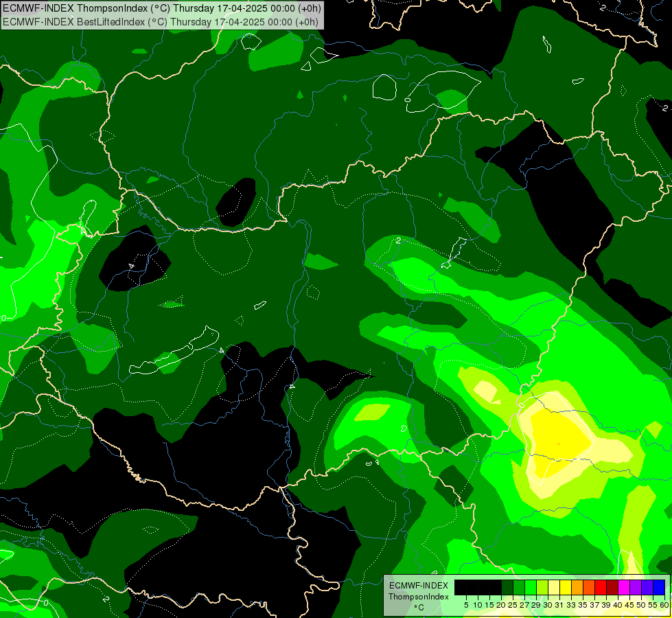Pick the blue 55–60 legend swatch
The width and height of the screenshot is (672, 618).
[x=659, y=587]
